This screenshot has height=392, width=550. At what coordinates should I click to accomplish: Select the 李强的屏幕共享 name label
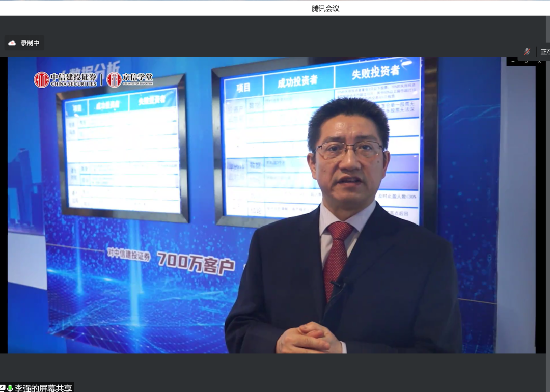click(x=43, y=388)
